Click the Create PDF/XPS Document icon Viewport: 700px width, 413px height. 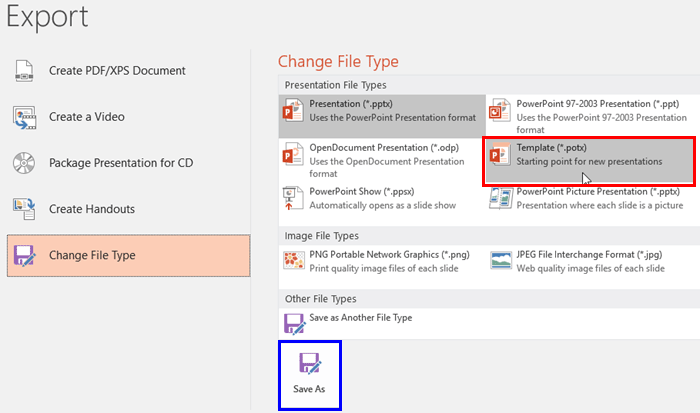24,71
